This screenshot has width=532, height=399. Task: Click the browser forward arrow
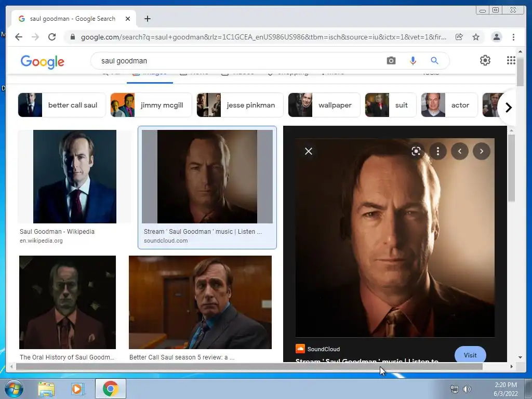click(x=35, y=37)
